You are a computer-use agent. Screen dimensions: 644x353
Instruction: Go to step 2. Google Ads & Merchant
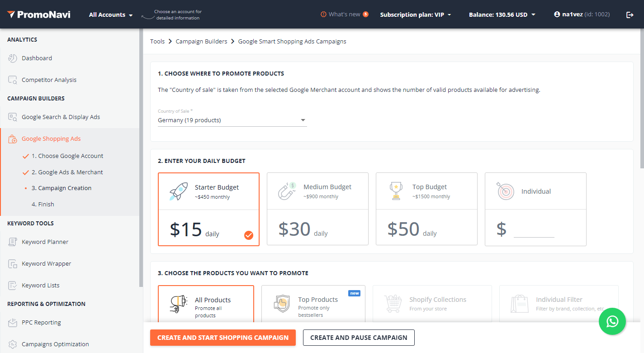[x=67, y=172]
